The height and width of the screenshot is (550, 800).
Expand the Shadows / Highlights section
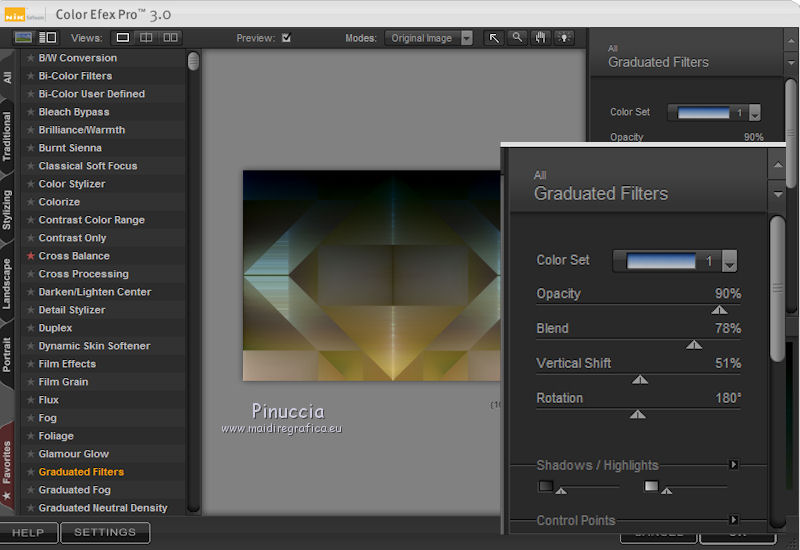click(x=733, y=465)
